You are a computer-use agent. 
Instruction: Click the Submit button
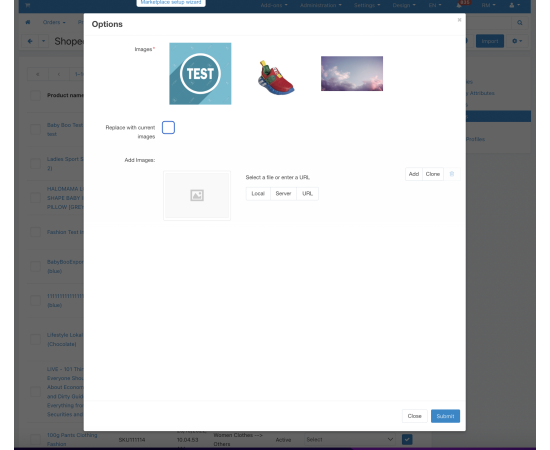(445, 416)
